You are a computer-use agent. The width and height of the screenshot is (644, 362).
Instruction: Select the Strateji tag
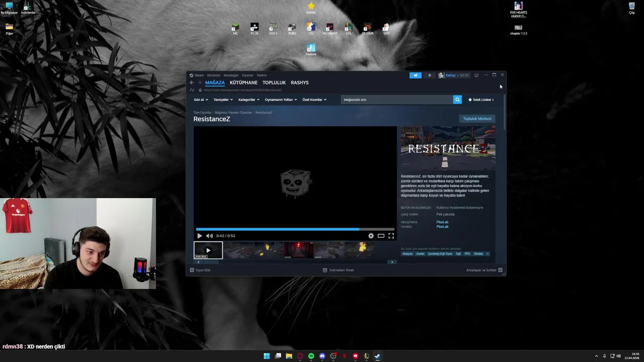[x=478, y=254]
